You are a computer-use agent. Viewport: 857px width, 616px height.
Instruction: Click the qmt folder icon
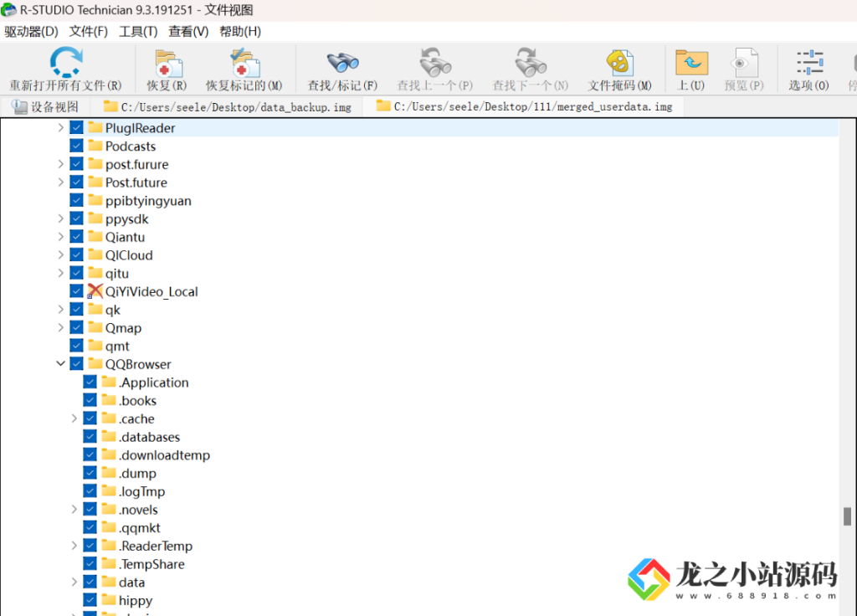pyautogui.click(x=95, y=346)
